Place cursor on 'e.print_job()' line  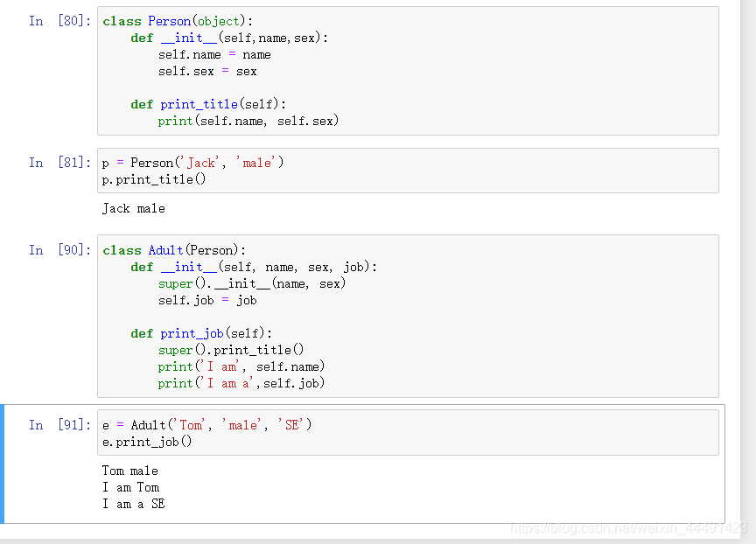147,442
